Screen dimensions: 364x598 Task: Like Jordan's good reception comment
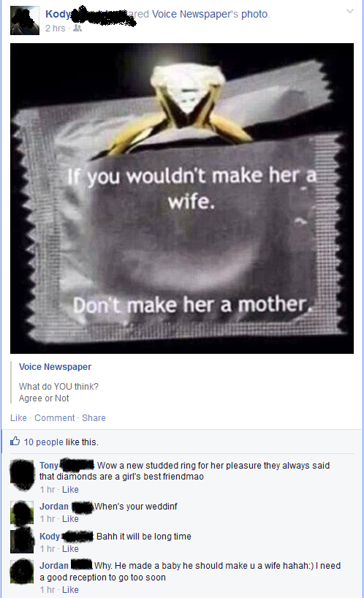pos(70,590)
